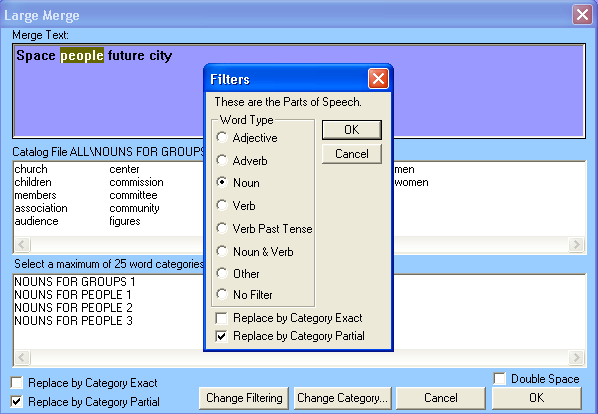
Task: Click word list right scroll arrow
Action: [576, 244]
